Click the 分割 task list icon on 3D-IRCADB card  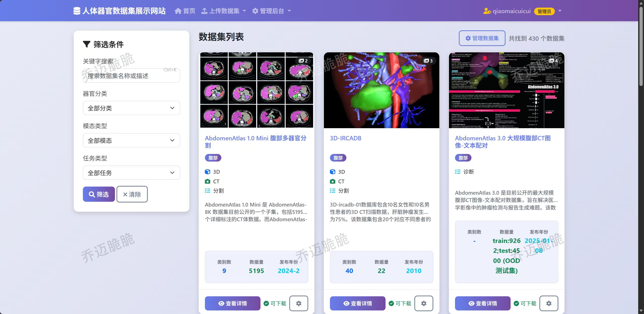coord(332,191)
